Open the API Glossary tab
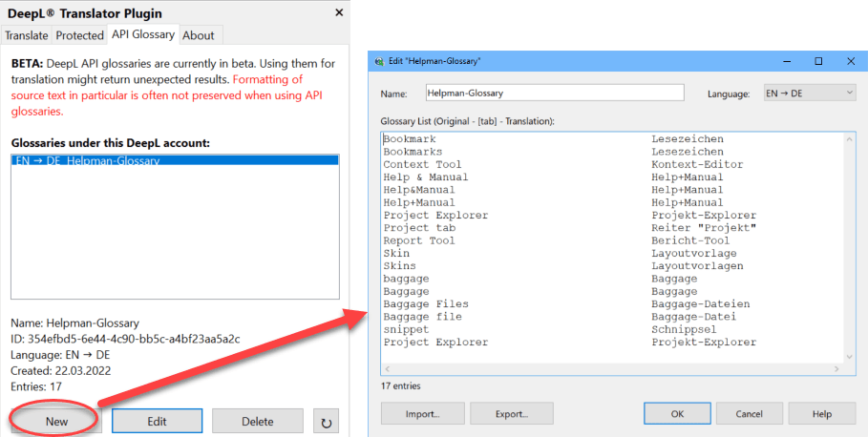868x437 pixels. point(143,34)
